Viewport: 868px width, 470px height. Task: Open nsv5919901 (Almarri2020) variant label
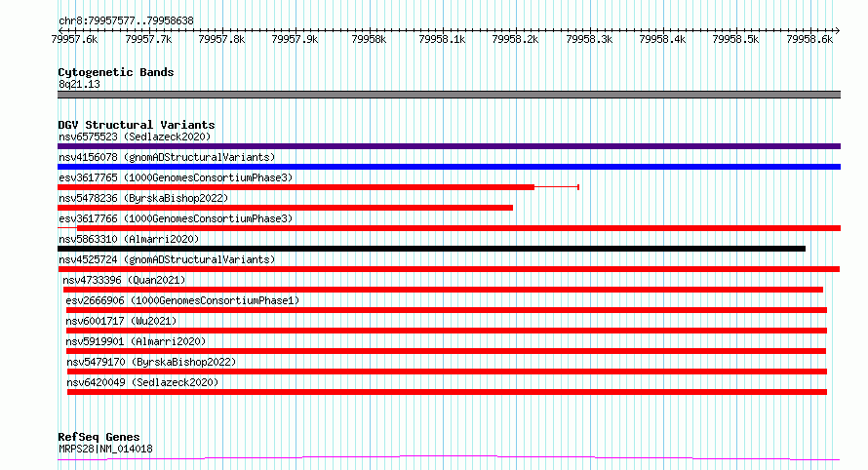click(x=136, y=341)
